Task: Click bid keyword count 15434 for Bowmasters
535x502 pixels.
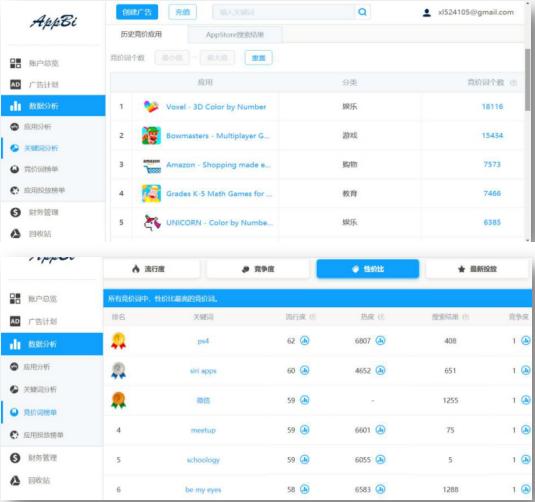Action: [x=492, y=135]
